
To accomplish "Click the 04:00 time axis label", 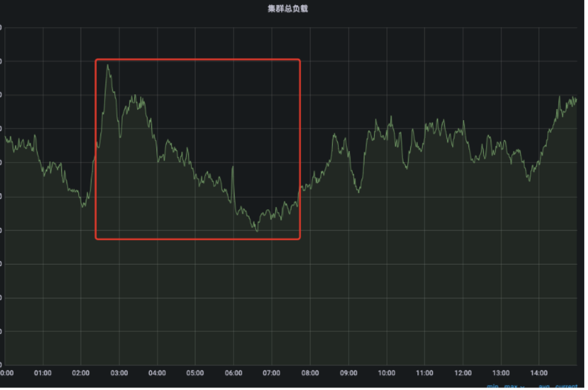I will click(x=157, y=373).
